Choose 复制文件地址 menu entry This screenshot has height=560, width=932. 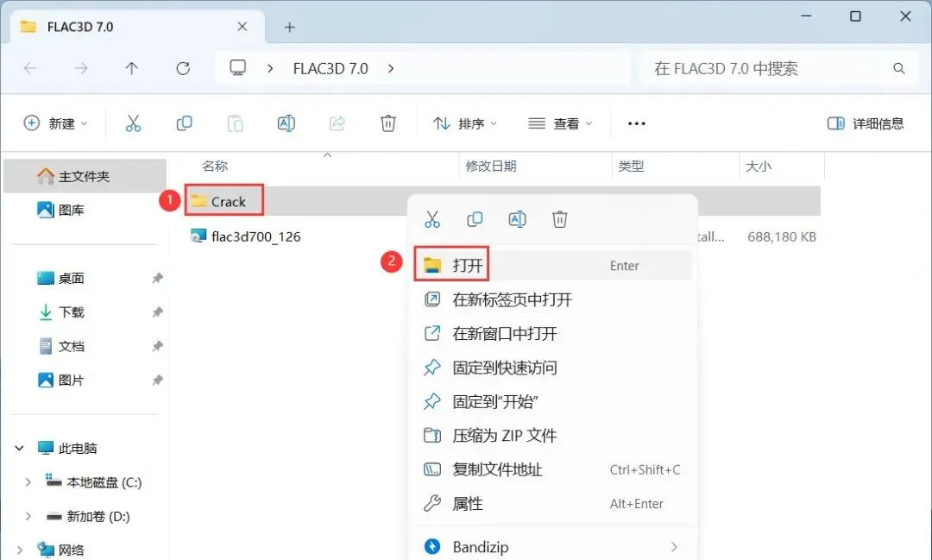(553, 469)
